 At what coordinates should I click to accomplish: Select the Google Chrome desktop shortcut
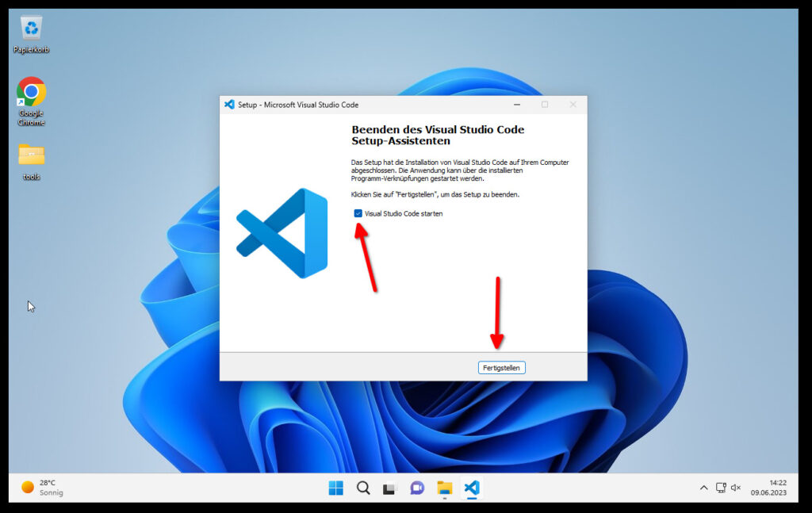pos(31,101)
